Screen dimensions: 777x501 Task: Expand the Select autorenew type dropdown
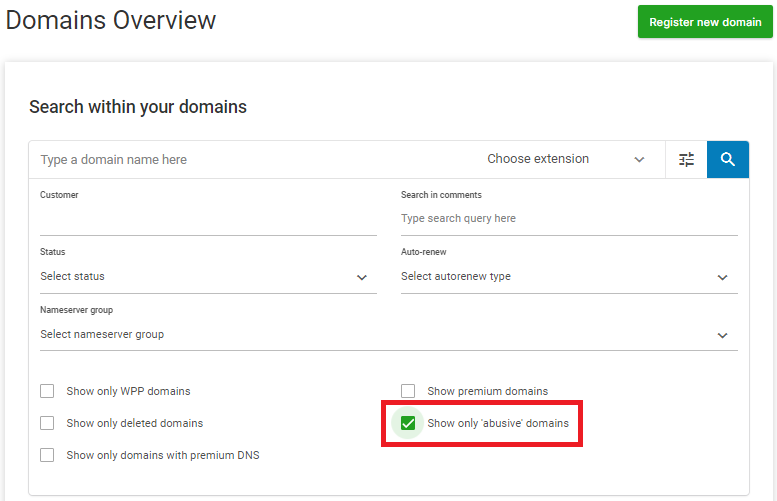coord(569,277)
